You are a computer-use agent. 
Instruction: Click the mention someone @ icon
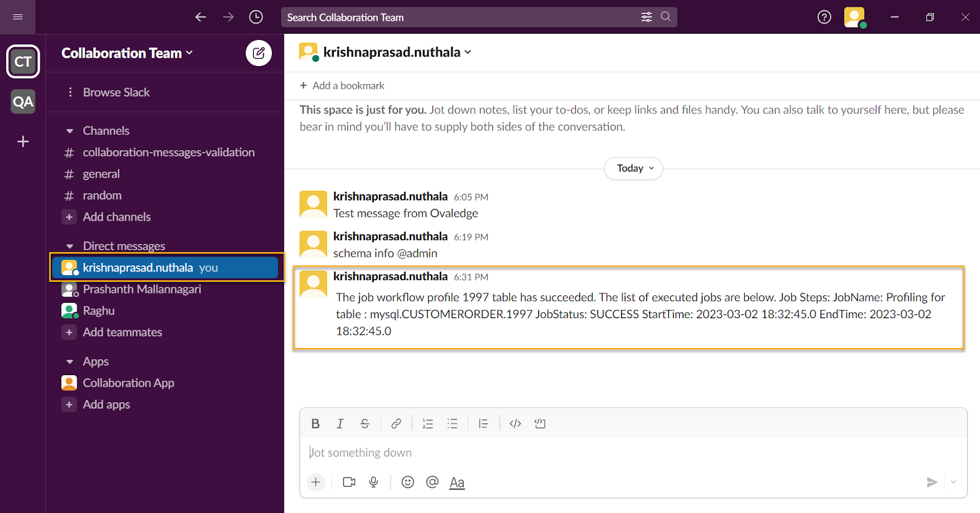[432, 482]
